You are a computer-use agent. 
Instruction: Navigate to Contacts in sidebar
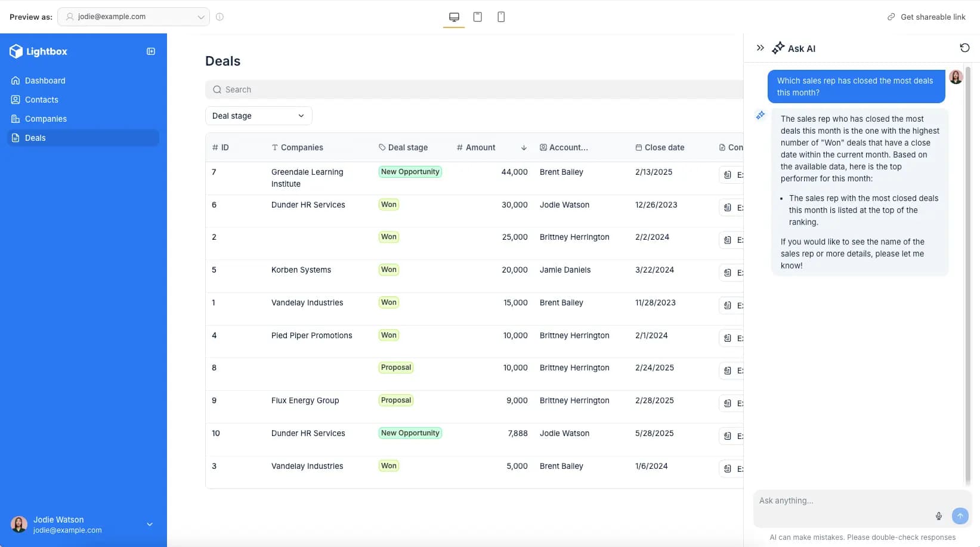[42, 100]
